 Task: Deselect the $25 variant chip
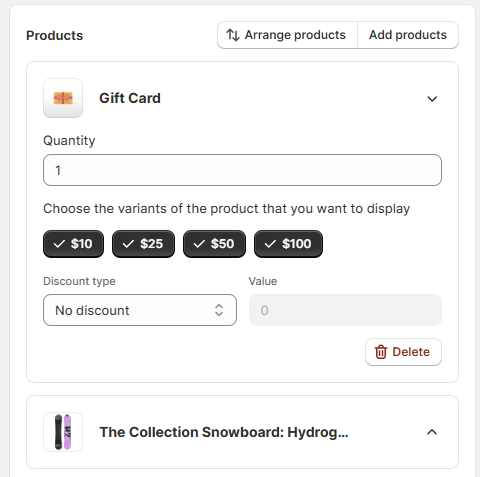pos(143,244)
